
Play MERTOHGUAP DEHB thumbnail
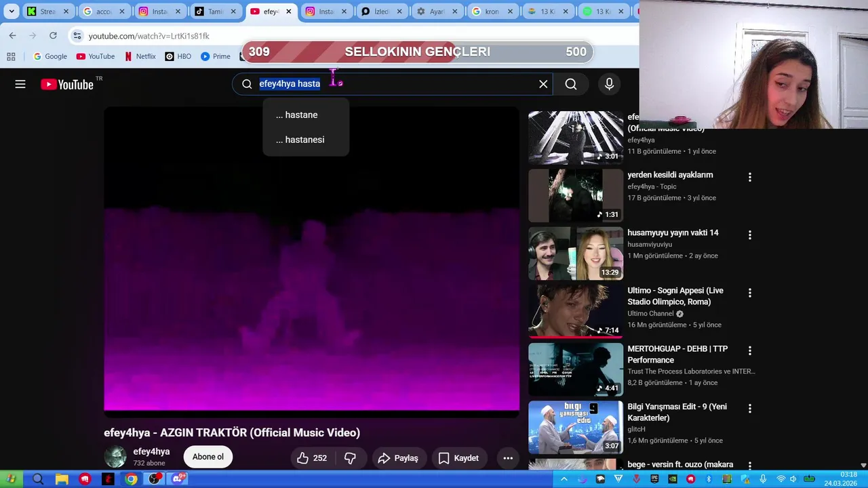point(576,369)
